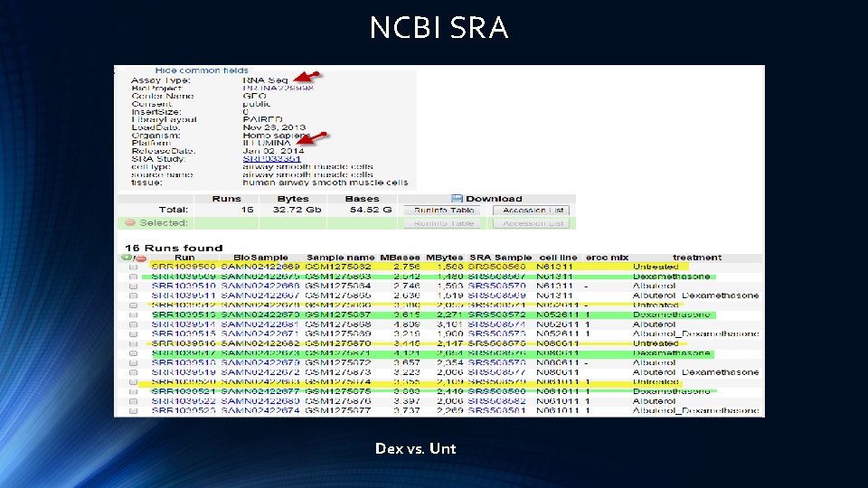Open SRA Sample link SRS508572
The width and height of the screenshot is (868, 488).
coord(496,314)
